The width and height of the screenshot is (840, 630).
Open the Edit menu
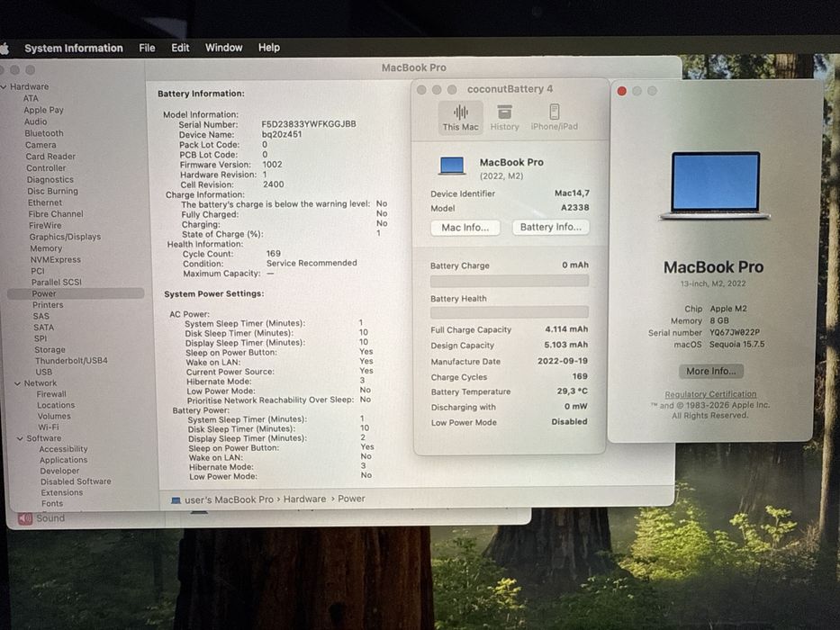click(180, 48)
